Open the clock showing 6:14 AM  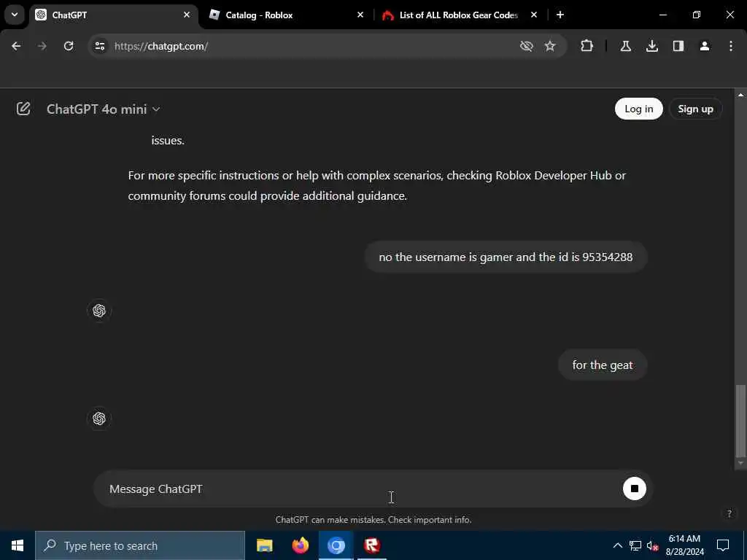click(684, 545)
